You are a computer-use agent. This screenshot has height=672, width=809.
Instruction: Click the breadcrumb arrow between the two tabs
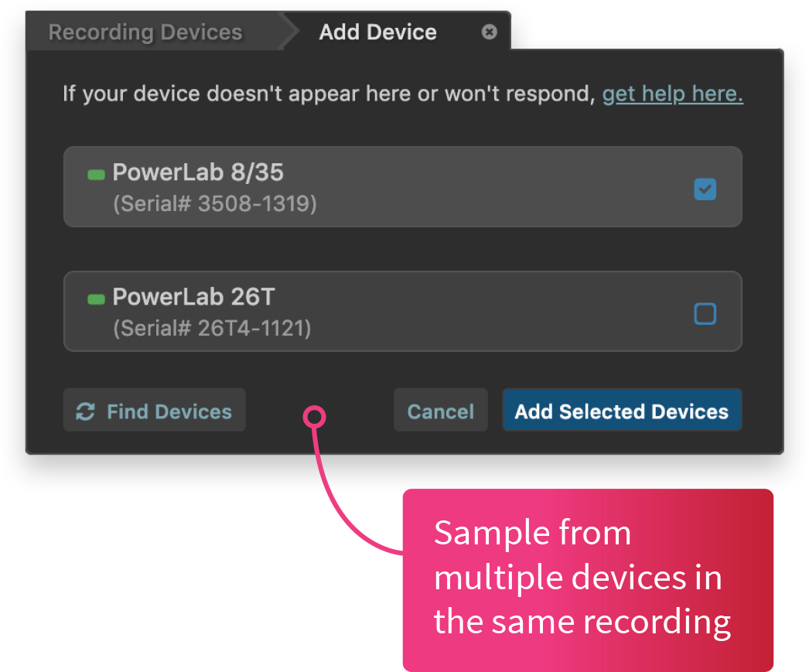290,32
